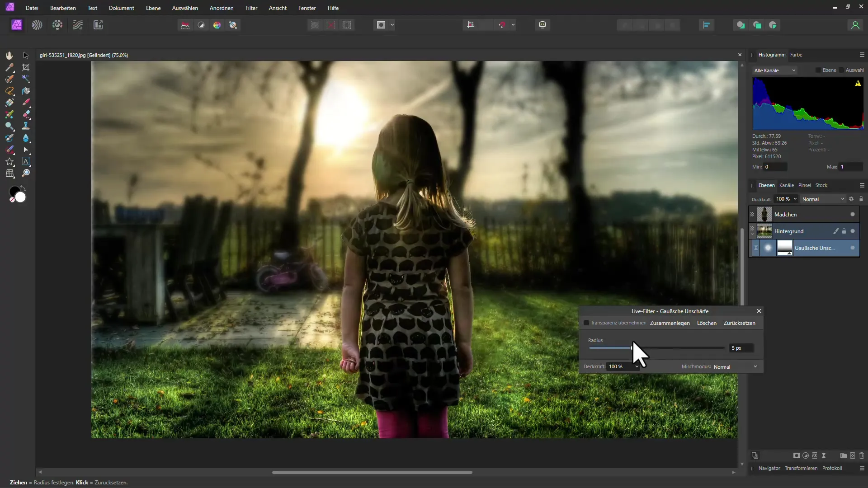
Task: Click Zurücksetzen button in Live-Filter
Action: coord(739,322)
